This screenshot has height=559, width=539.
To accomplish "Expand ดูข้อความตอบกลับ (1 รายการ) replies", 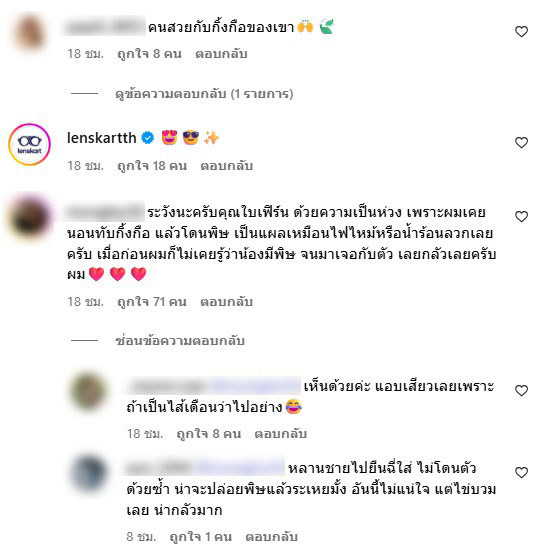I will 204,94.
